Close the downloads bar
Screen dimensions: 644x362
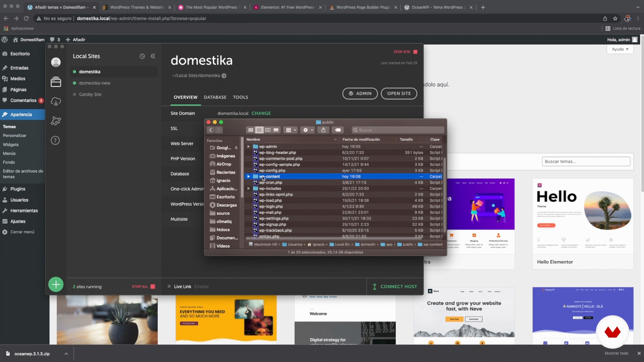(x=639, y=353)
